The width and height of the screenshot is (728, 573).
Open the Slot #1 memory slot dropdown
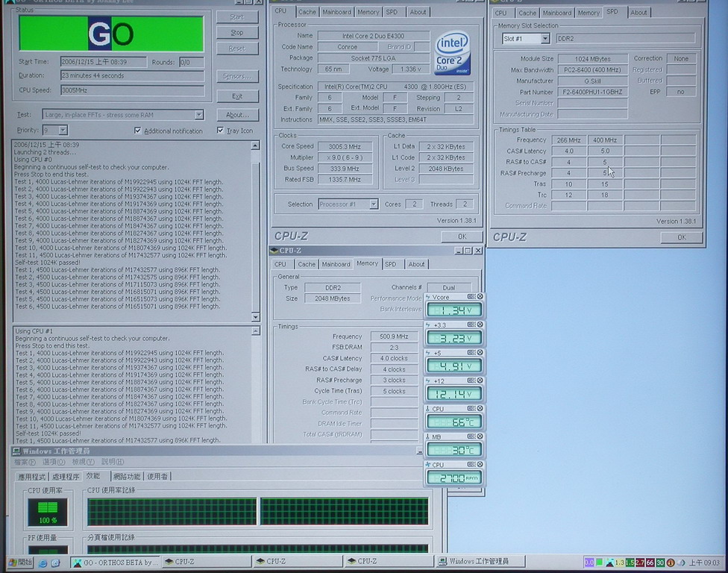tap(545, 39)
